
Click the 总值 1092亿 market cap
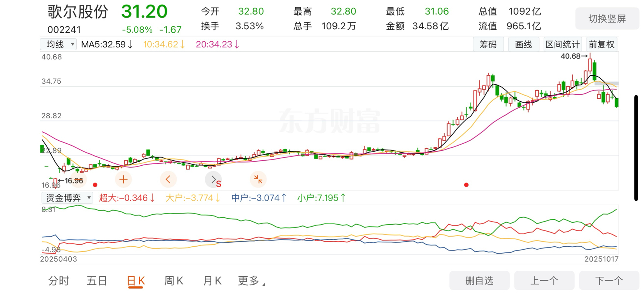click(x=510, y=12)
